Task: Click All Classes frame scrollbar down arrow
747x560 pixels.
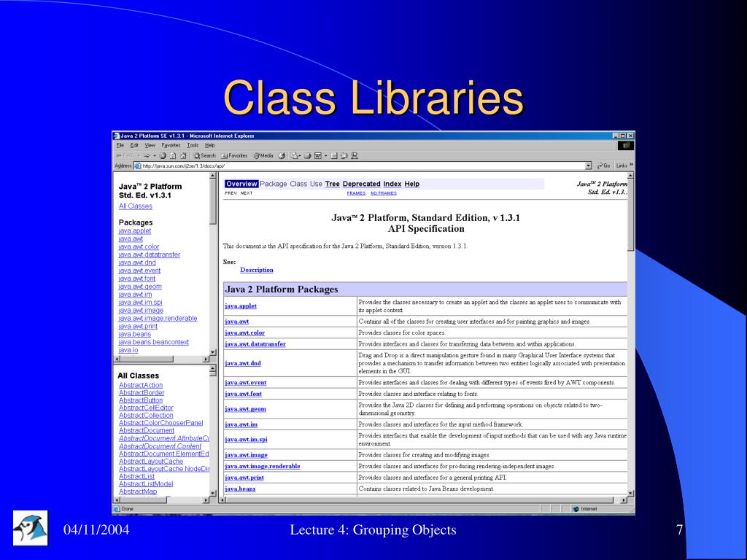Action: click(x=213, y=492)
